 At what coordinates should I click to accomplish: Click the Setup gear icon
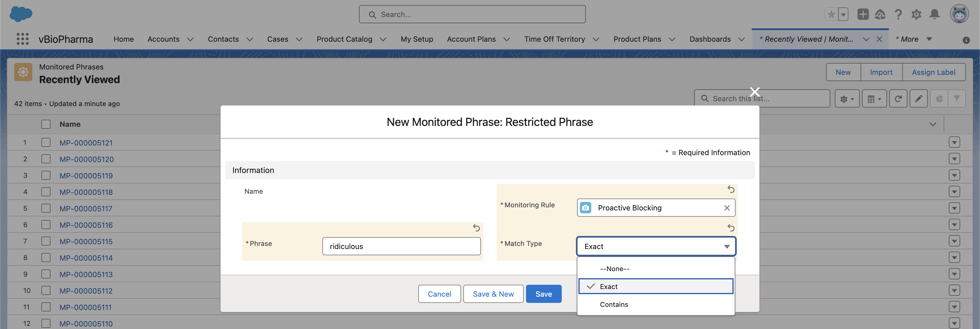916,14
